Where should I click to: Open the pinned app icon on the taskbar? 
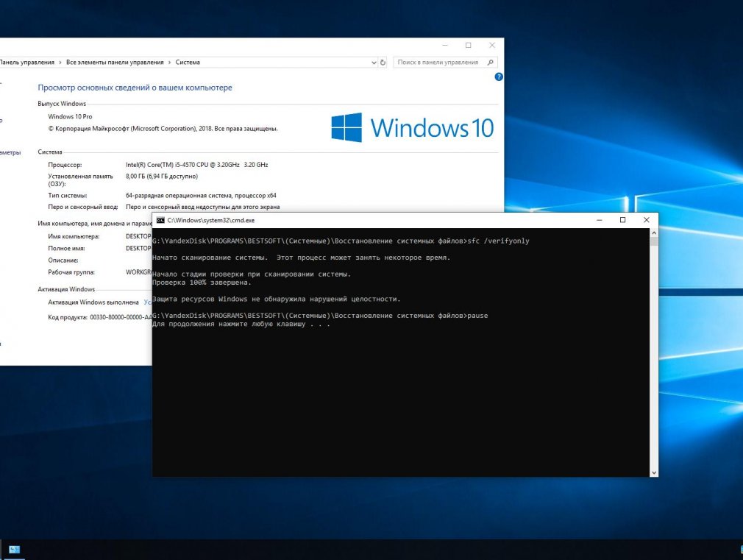[x=14, y=550]
